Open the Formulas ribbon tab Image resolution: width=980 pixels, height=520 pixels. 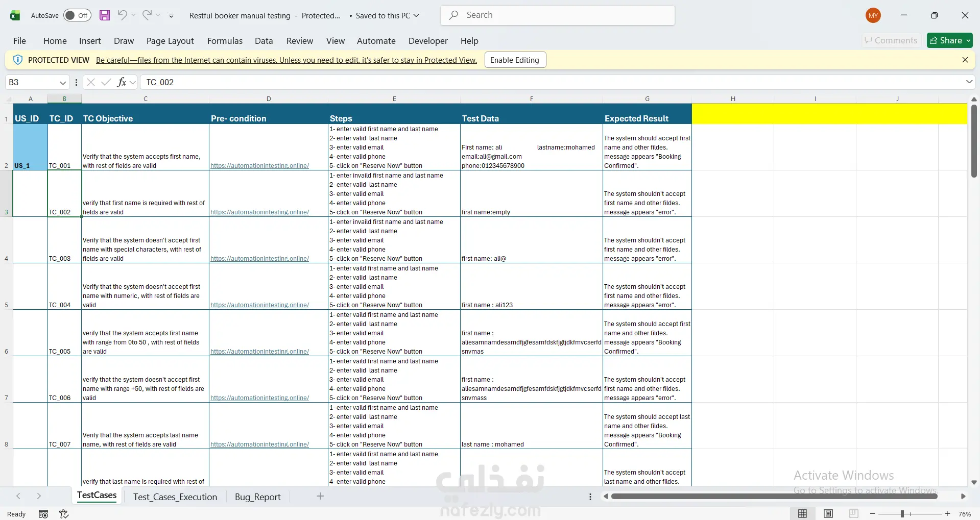225,41
